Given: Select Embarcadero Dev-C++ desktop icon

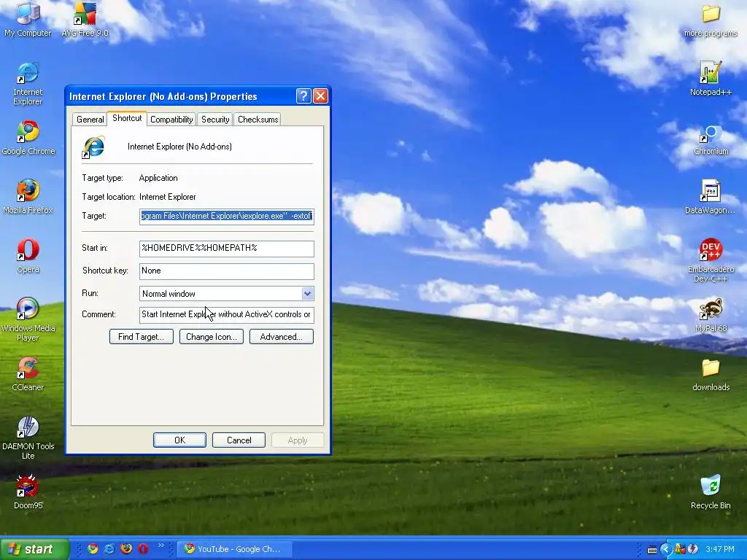Looking at the screenshot, I should (x=711, y=261).
